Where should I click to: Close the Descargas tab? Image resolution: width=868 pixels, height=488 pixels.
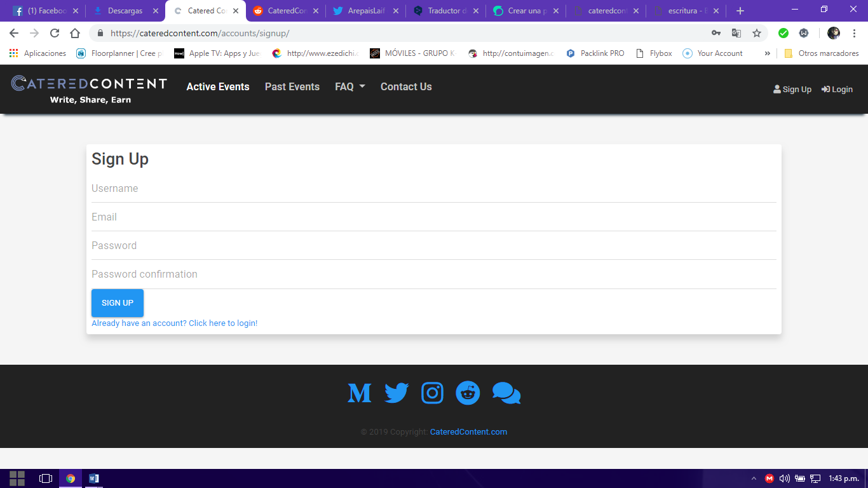tap(156, 11)
